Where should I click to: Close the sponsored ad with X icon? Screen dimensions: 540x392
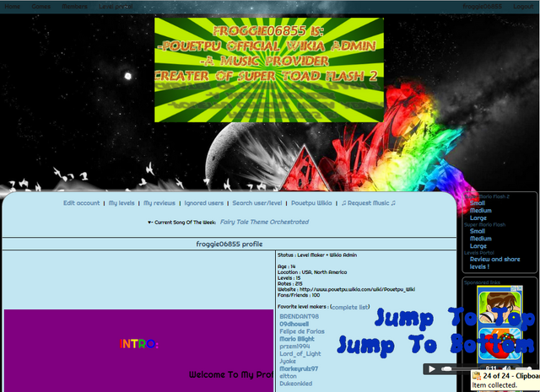(x=520, y=288)
